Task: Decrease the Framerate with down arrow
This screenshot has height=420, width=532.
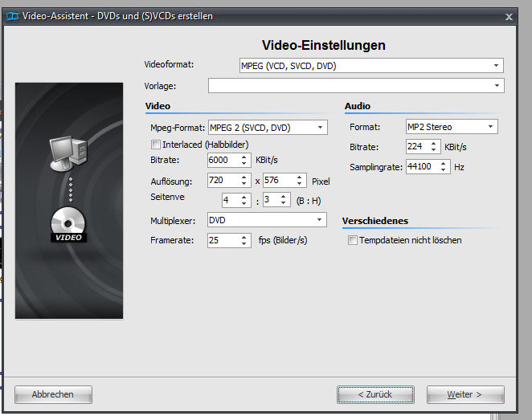Action: [245, 243]
